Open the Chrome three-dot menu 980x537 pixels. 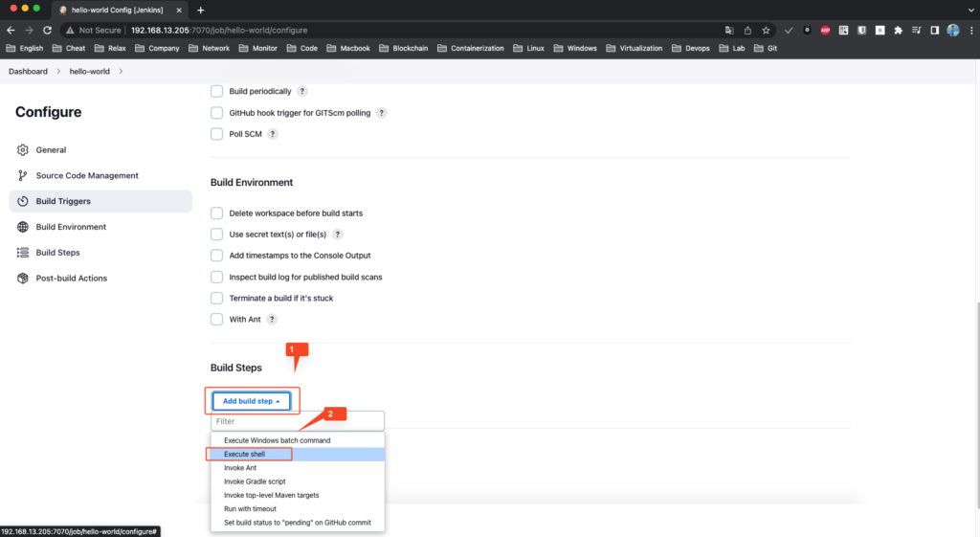click(x=971, y=30)
